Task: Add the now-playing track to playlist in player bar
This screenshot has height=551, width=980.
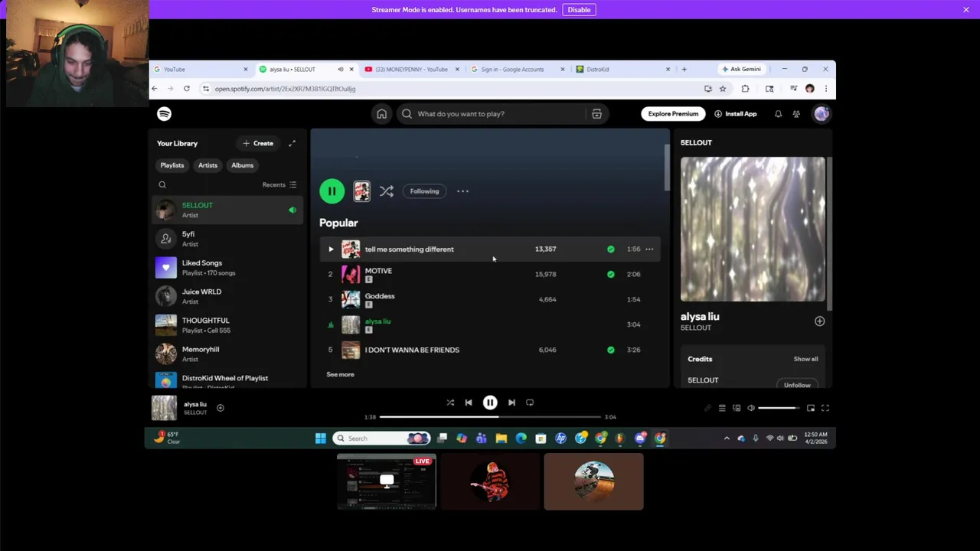Action: 220,408
